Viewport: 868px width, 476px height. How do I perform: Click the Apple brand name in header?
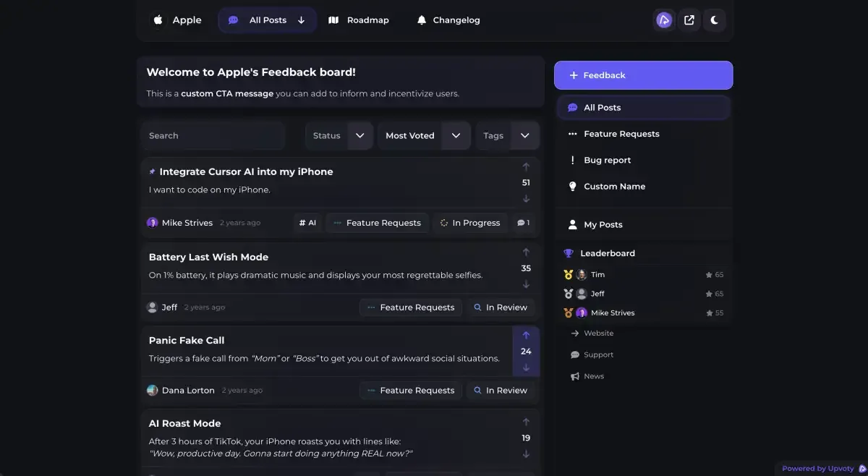point(187,20)
